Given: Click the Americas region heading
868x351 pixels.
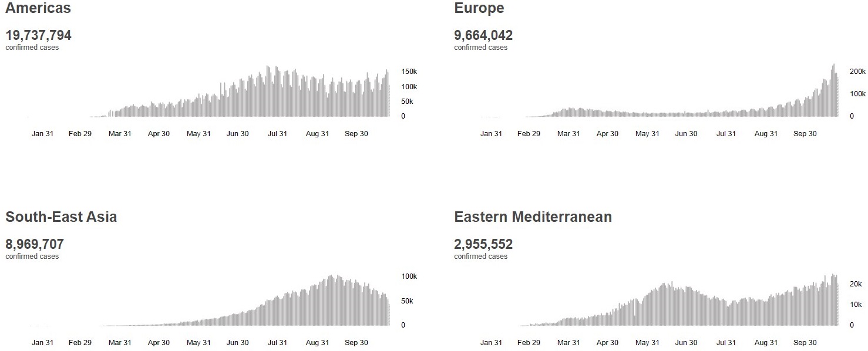Looking at the screenshot, I should click(x=38, y=8).
